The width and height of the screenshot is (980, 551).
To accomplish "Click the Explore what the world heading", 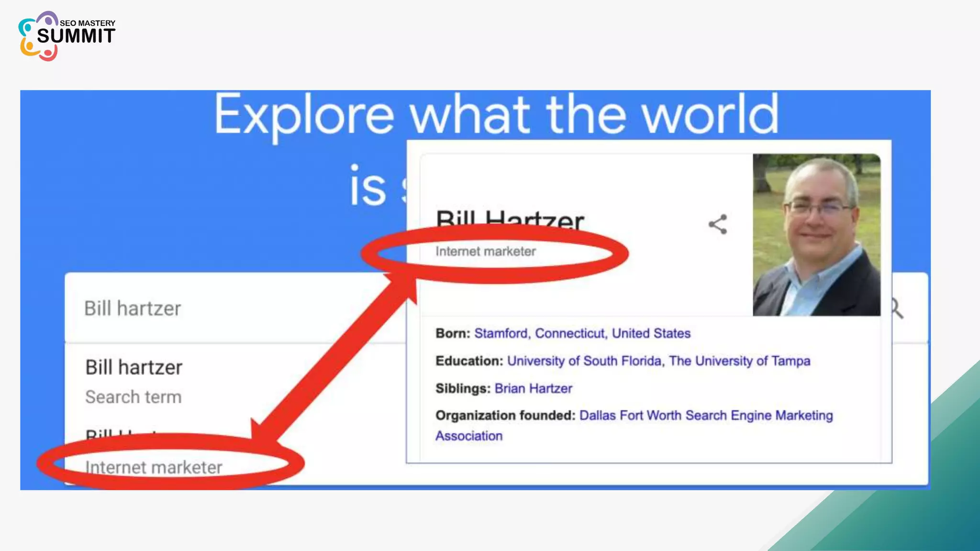I will [x=496, y=115].
